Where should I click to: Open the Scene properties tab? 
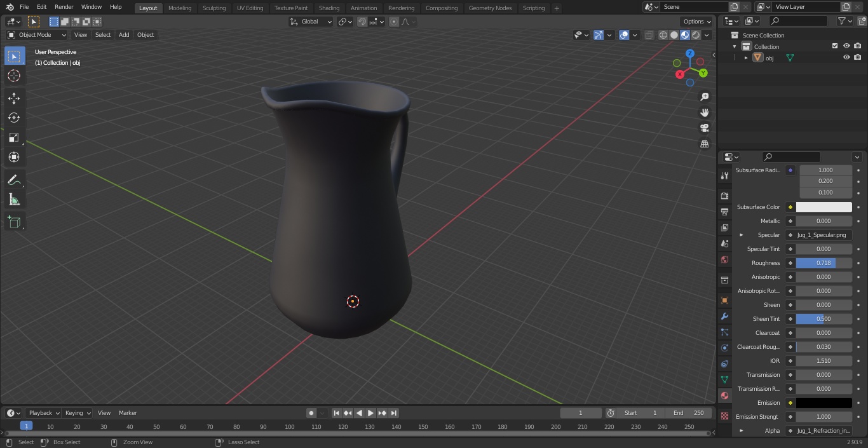pos(724,243)
